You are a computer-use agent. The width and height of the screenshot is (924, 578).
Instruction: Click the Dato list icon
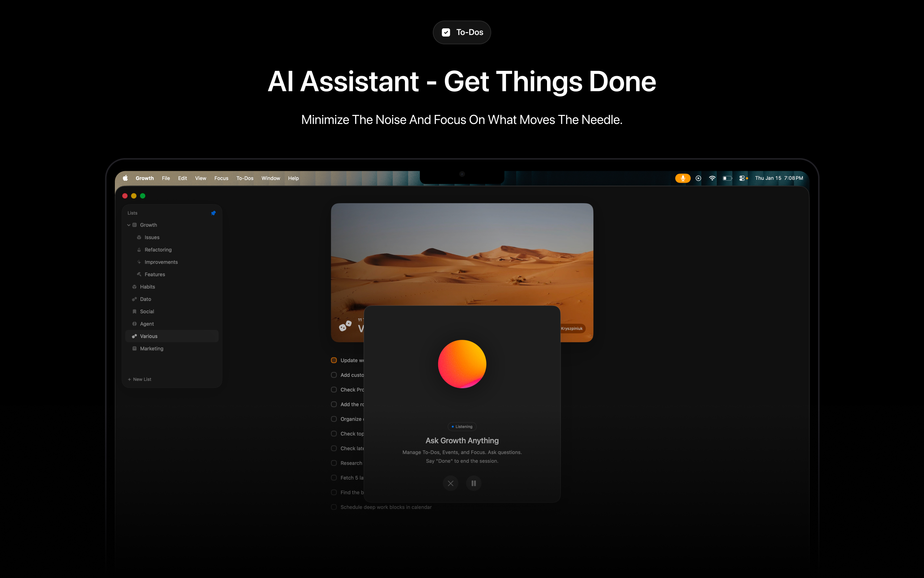[134, 299]
